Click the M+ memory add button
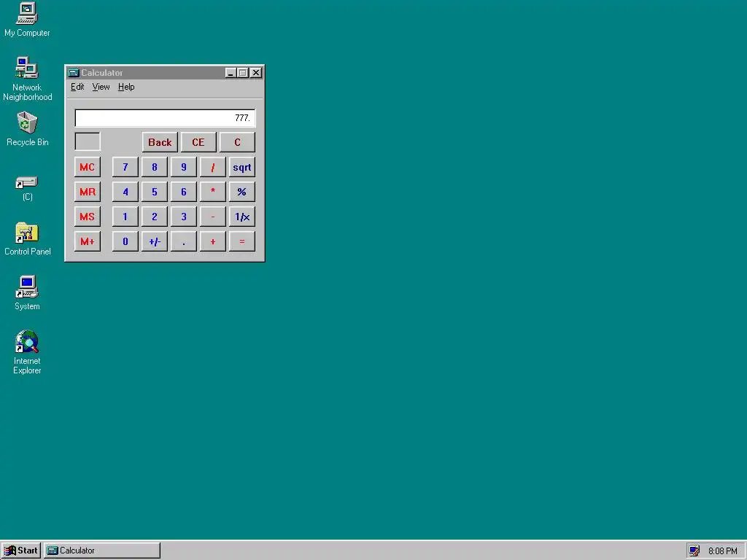The width and height of the screenshot is (747, 560). click(x=88, y=241)
